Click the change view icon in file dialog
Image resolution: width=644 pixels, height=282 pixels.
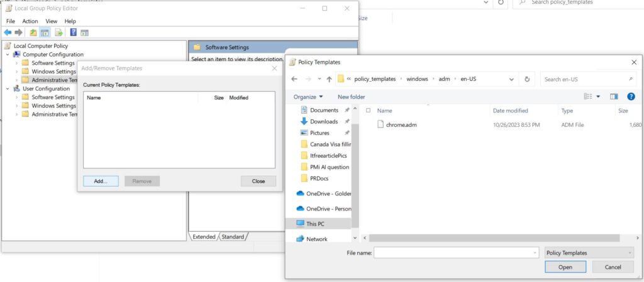click(x=588, y=97)
